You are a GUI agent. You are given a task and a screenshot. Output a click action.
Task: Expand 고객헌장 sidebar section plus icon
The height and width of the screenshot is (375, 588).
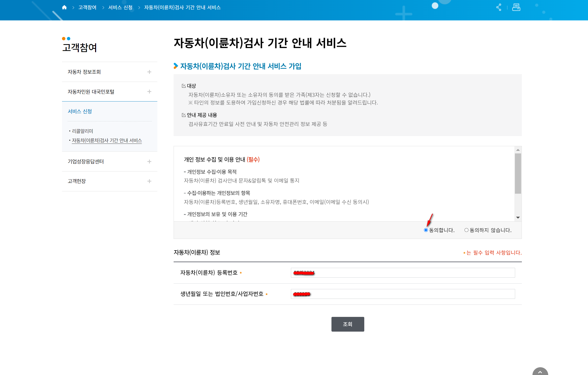pyautogui.click(x=149, y=181)
